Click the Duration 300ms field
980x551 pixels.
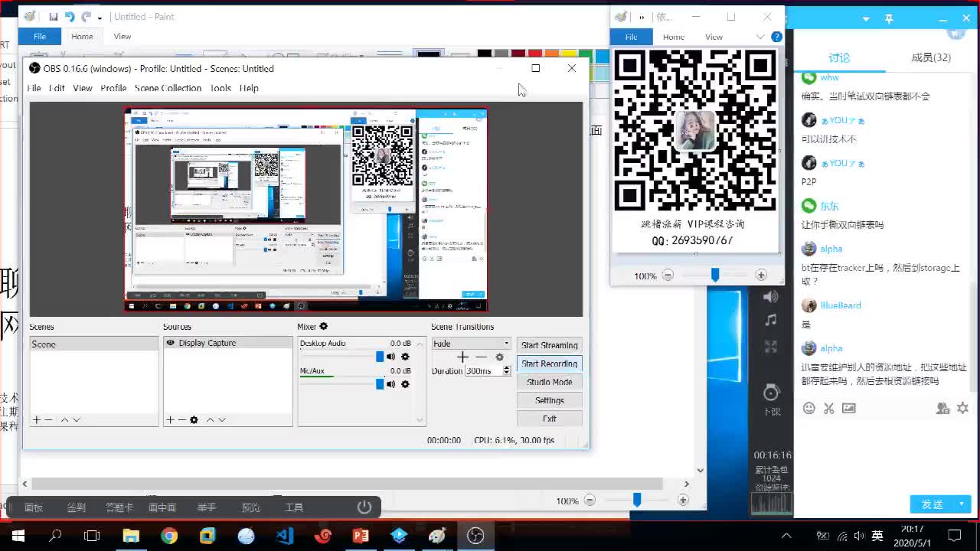point(483,370)
